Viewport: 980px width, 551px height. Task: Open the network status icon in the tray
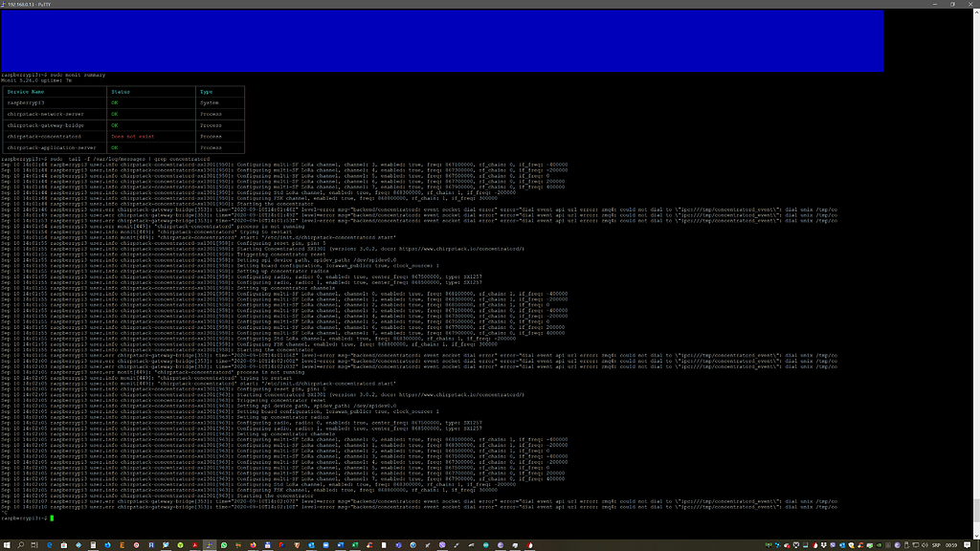point(915,543)
